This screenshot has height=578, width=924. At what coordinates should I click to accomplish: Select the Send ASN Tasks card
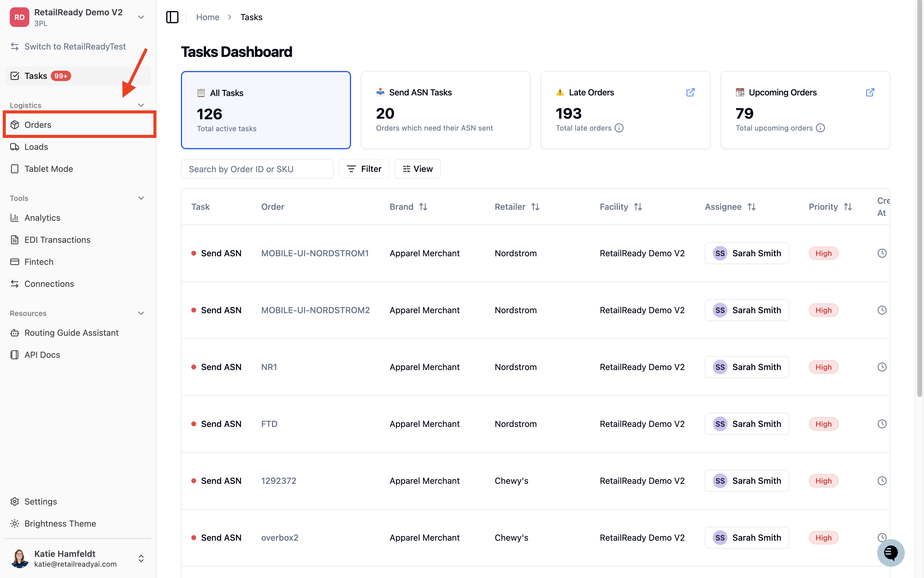point(446,110)
